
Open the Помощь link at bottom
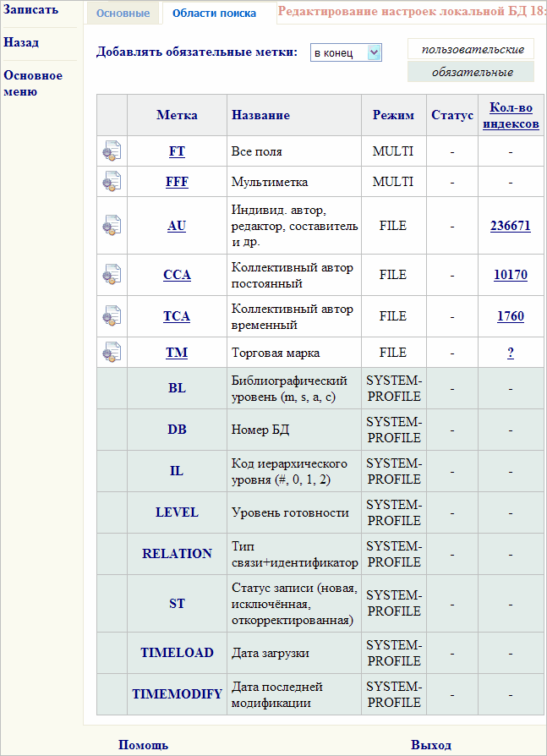(143, 745)
